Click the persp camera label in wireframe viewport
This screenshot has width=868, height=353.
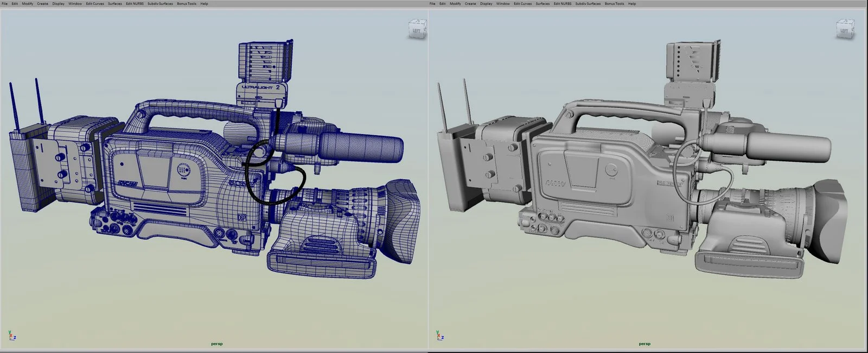pos(217,344)
